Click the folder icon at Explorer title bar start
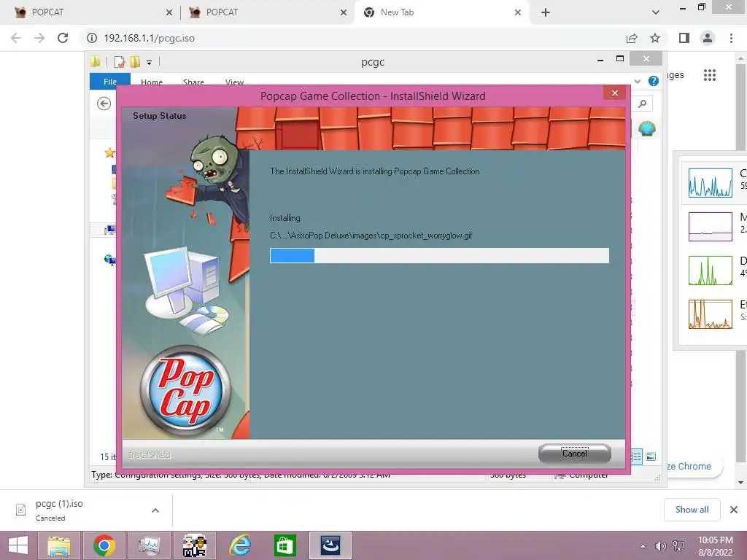This screenshot has height=560, width=747. click(96, 61)
